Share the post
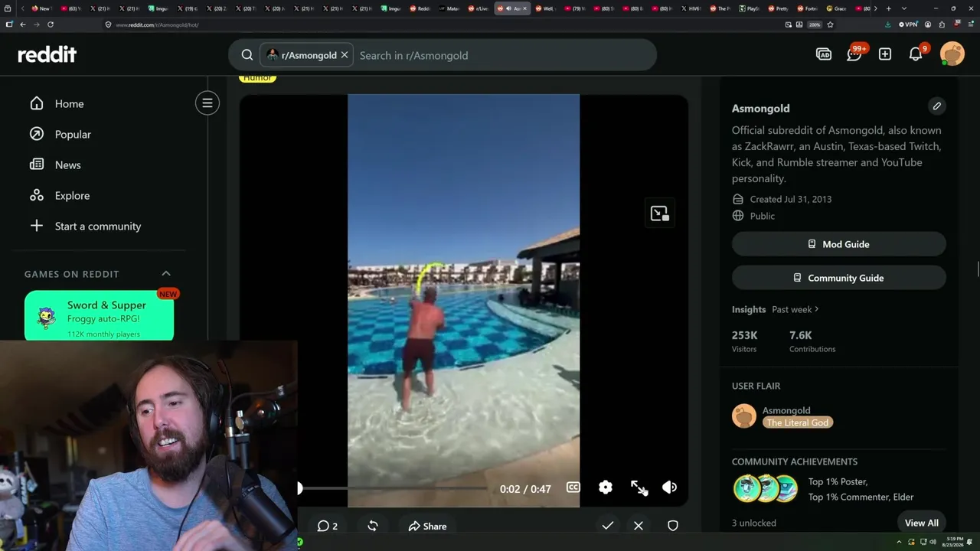980x551 pixels. pos(427,526)
